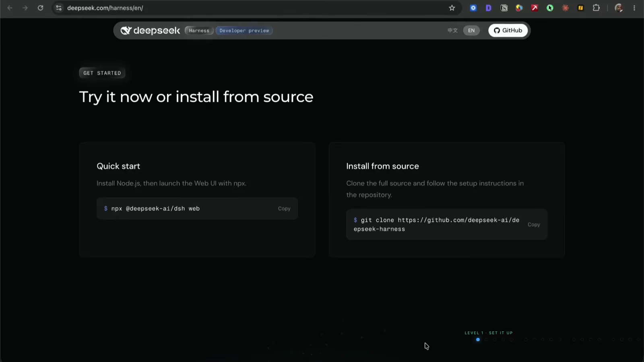Click the Clone the full source description
The height and width of the screenshot is (362, 644).
tap(435, 189)
